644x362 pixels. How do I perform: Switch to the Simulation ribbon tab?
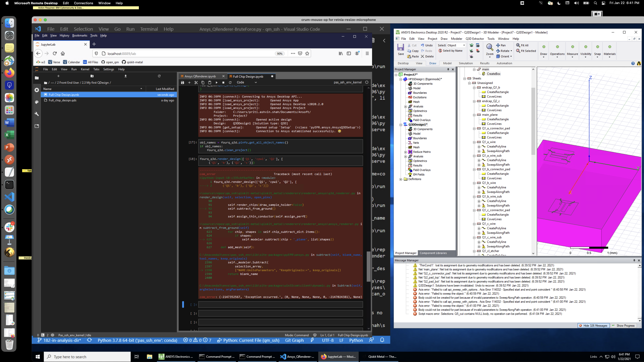pos(465,63)
